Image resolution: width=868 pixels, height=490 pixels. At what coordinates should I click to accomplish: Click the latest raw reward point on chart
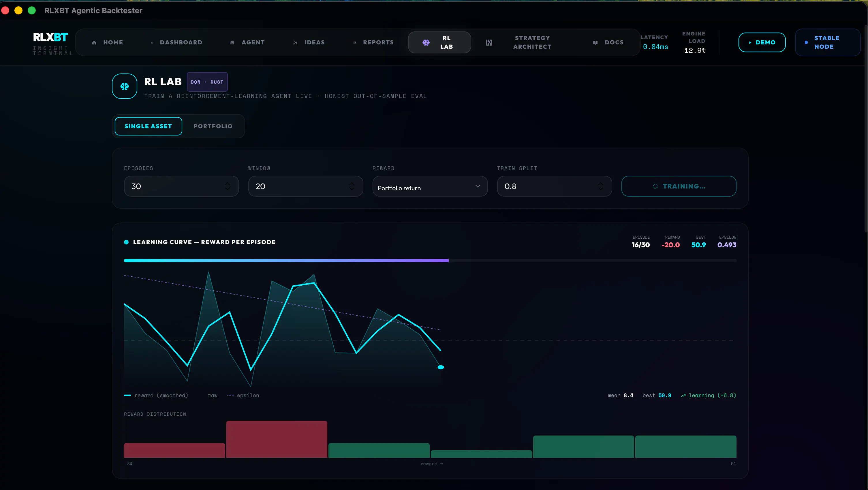tap(441, 367)
